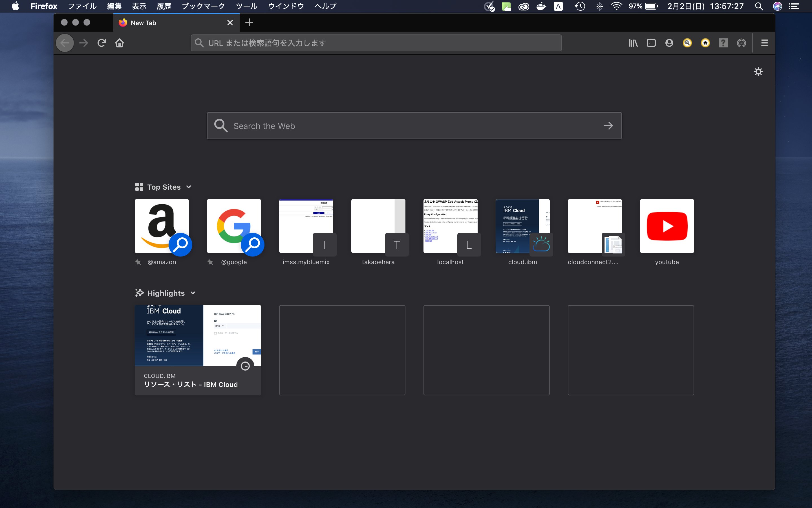Click the Top Sites heading

[x=164, y=187]
